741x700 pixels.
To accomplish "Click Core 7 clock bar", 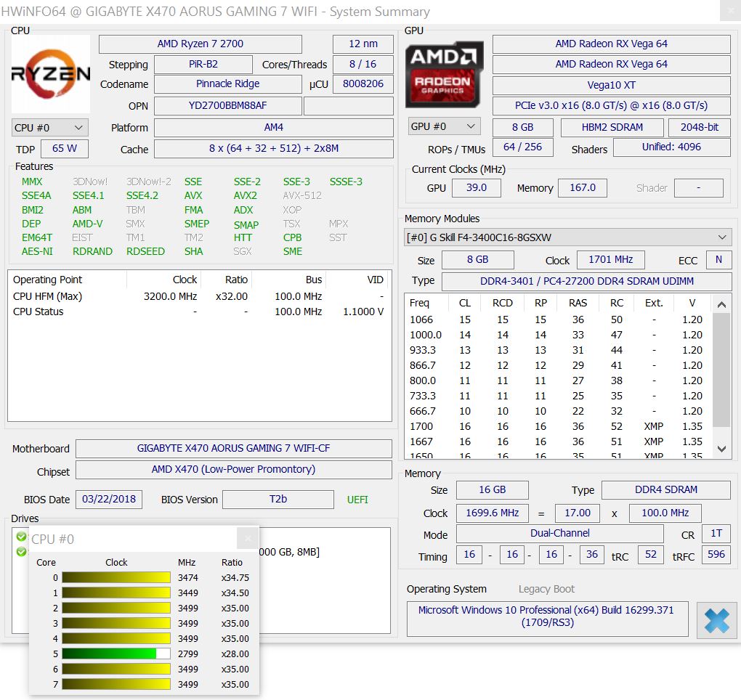I will pos(116,684).
